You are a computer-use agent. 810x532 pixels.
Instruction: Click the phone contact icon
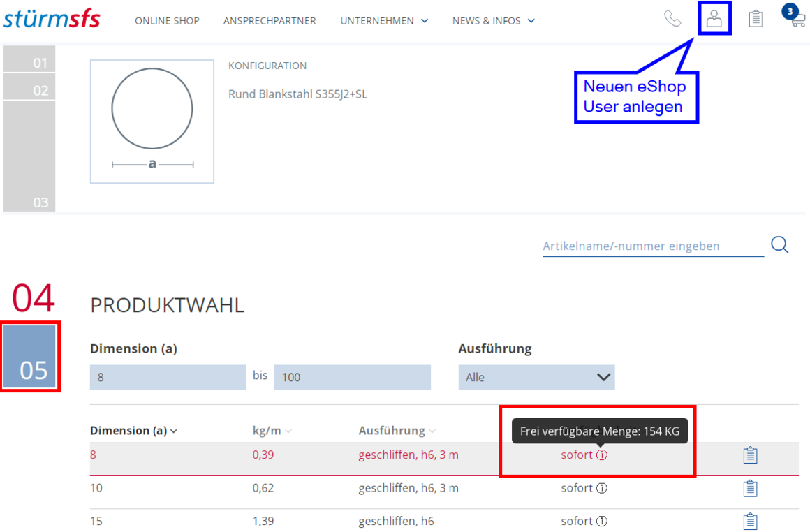click(672, 19)
